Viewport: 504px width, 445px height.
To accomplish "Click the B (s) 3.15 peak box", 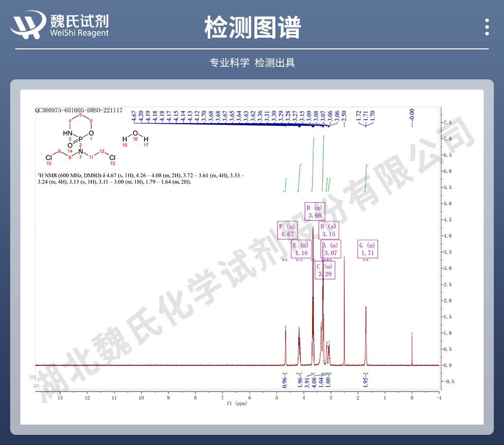I will tap(328, 231).
